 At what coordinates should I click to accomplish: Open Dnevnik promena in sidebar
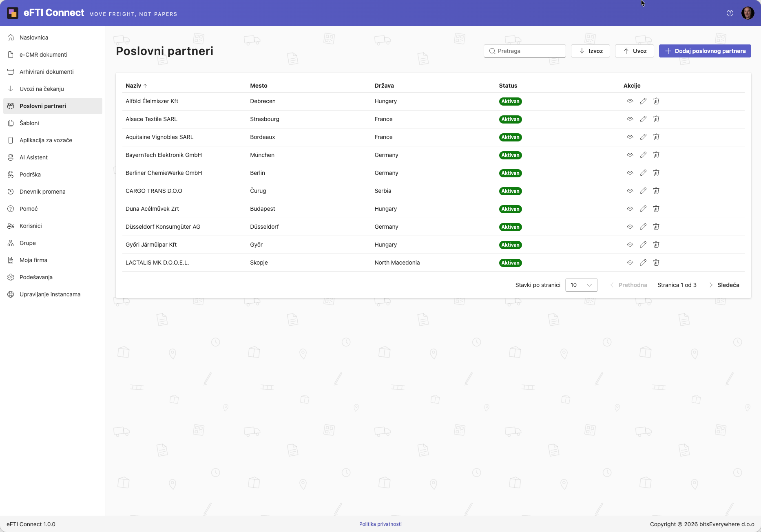point(53,192)
